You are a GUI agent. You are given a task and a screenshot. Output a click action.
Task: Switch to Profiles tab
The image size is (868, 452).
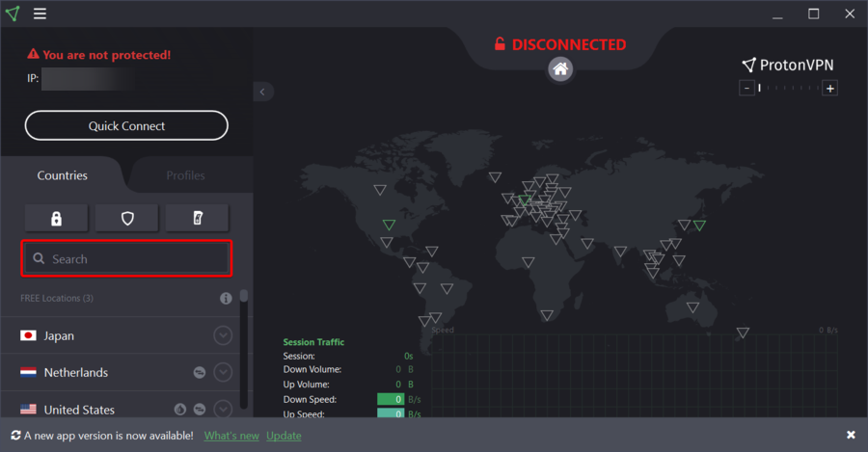[x=185, y=175]
